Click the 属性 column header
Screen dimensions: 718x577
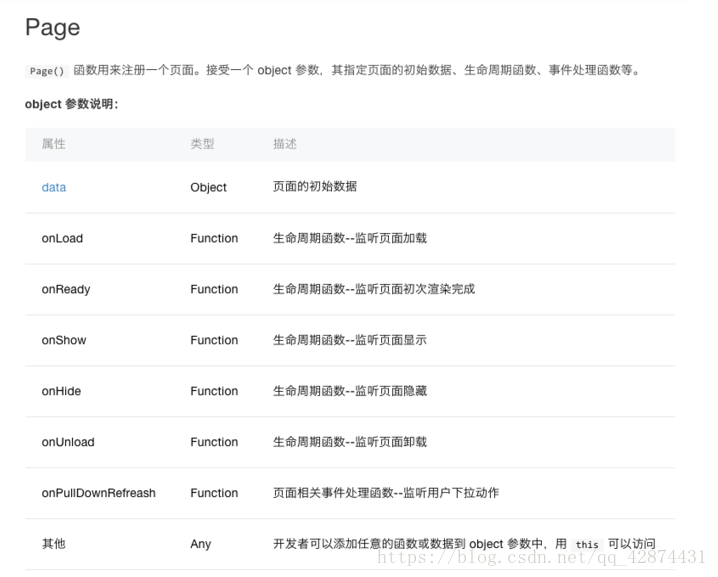point(54,144)
